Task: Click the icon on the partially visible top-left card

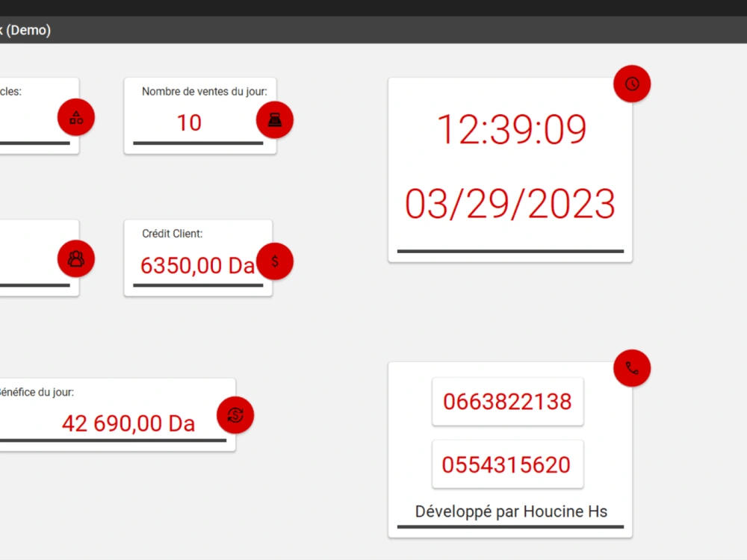Action: 75,116
